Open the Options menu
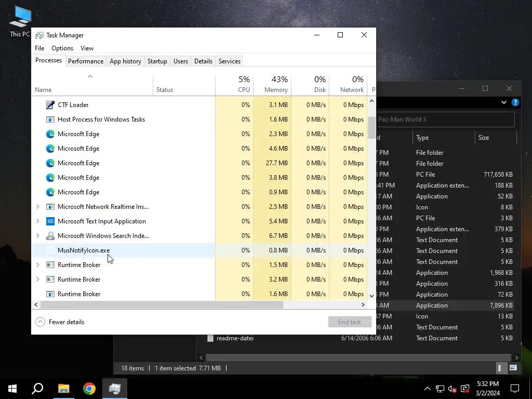 click(x=62, y=48)
